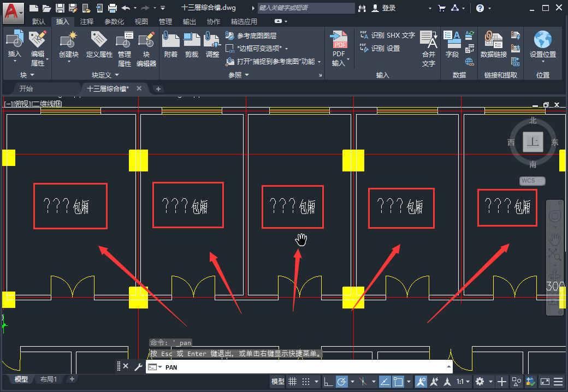Click the Update Fields icon in 数据 panel
The image size is (568, 392).
coord(470,35)
